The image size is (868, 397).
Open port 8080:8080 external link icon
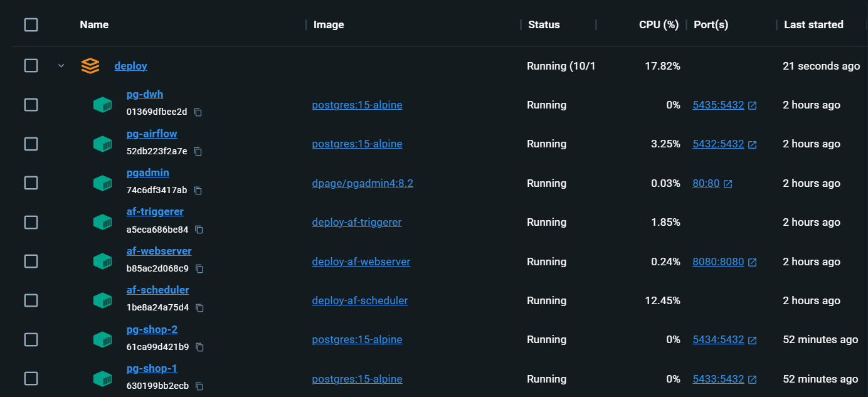point(752,262)
